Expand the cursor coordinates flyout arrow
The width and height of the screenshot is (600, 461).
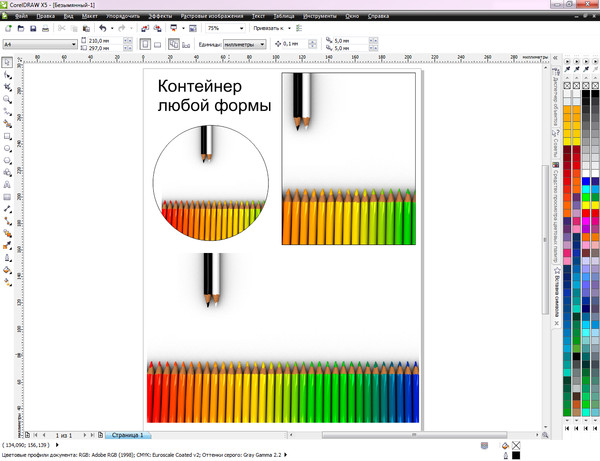tap(57, 445)
